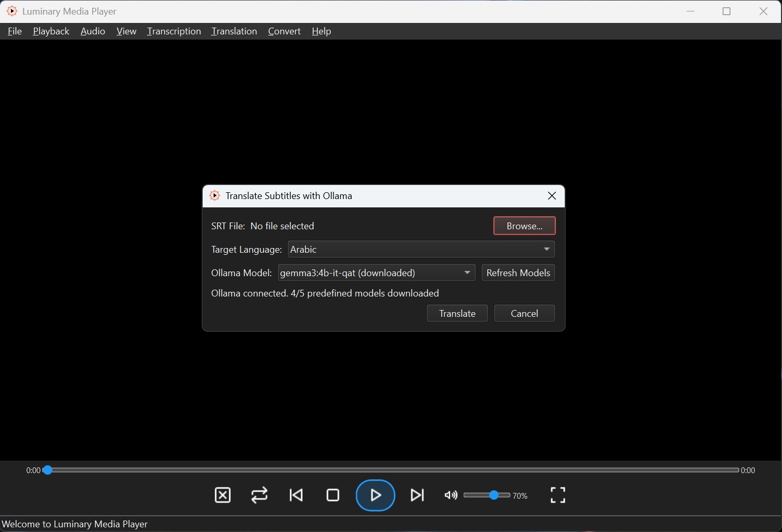Close the Translate Subtitles dialog
This screenshot has height=532, width=782.
click(552, 196)
